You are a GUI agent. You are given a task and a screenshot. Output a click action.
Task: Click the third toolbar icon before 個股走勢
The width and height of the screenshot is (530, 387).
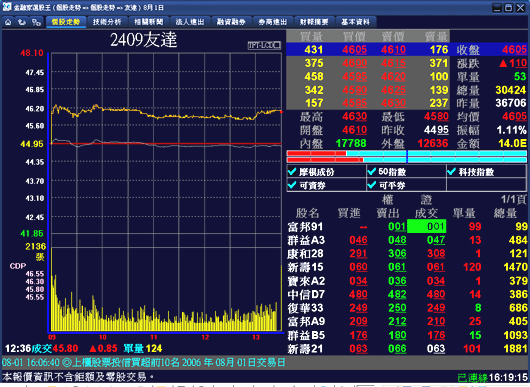[x=36, y=22]
